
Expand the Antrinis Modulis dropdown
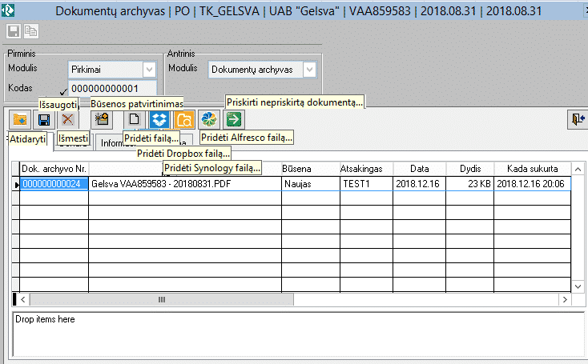click(309, 70)
